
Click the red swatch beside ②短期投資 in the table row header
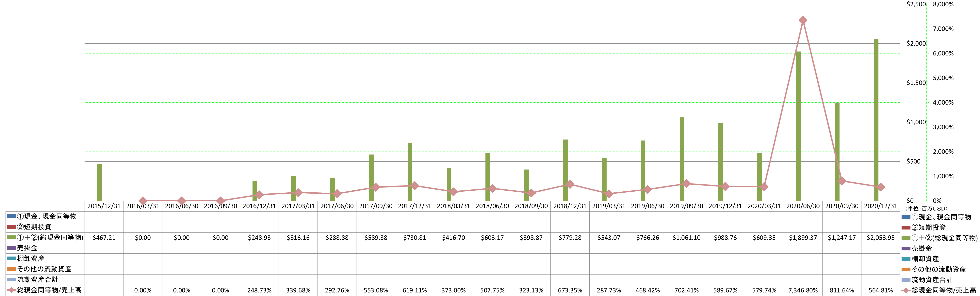point(11,227)
